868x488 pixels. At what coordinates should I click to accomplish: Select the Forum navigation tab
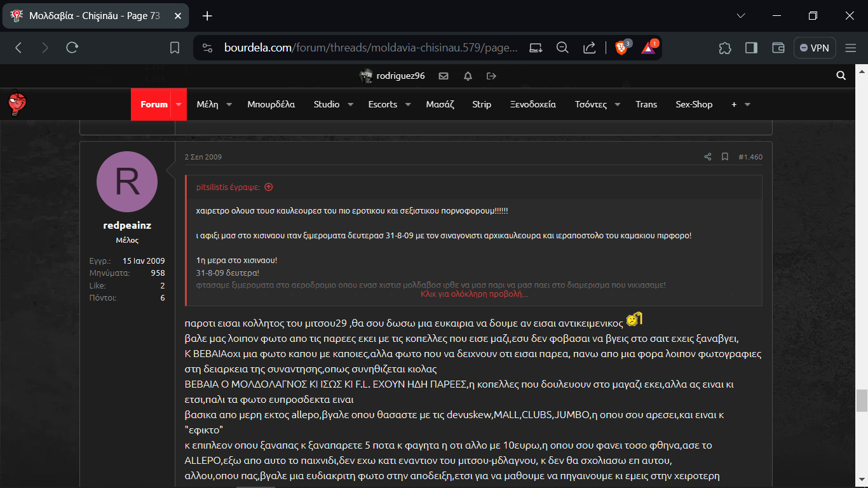pos(154,104)
